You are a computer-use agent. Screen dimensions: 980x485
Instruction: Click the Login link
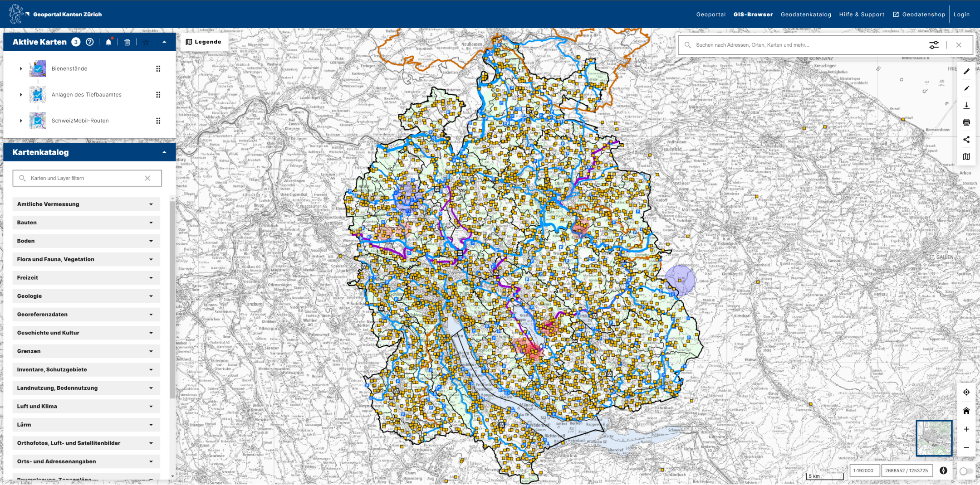point(962,14)
